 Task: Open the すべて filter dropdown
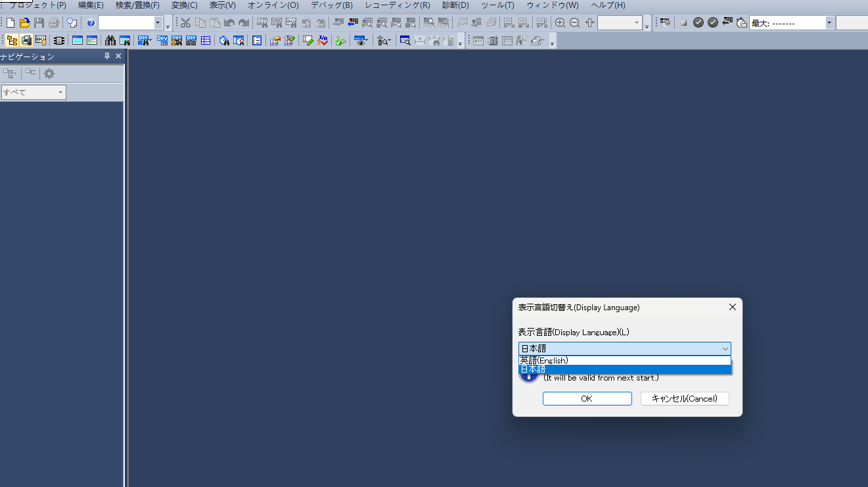34,93
